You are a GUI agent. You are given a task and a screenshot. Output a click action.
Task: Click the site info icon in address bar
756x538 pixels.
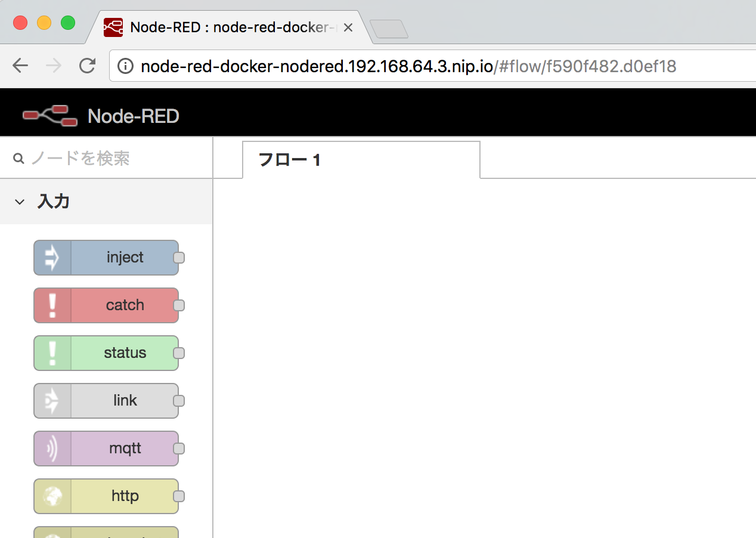coord(125,66)
